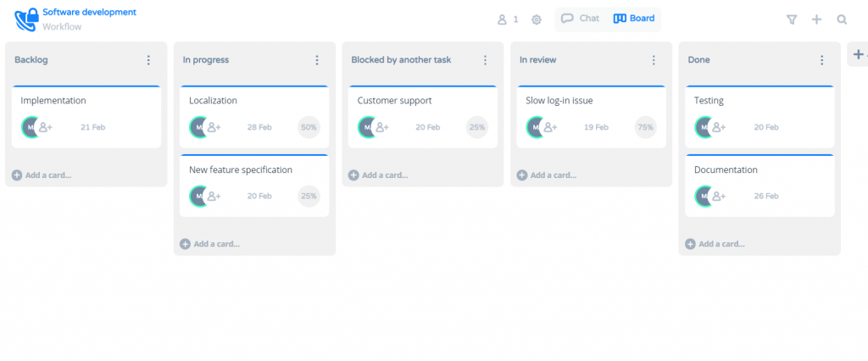
Task: Open the search magnifier icon
Action: [842, 19]
